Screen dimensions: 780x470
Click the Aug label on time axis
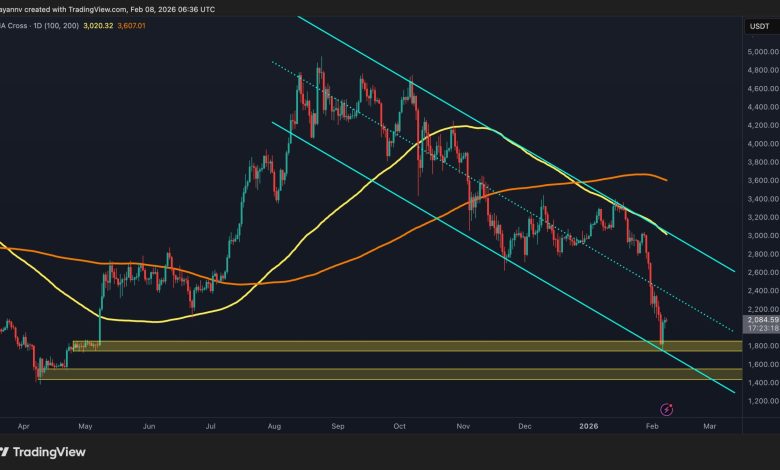pyautogui.click(x=273, y=424)
